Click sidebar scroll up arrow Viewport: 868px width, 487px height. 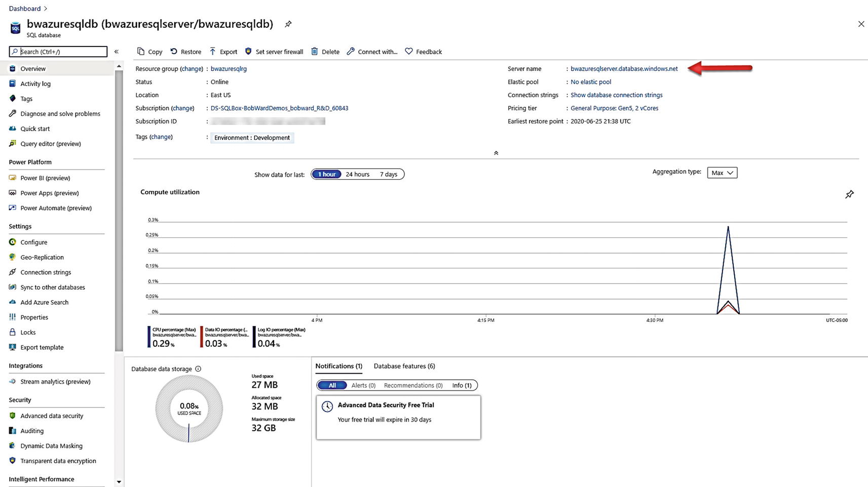(x=119, y=66)
